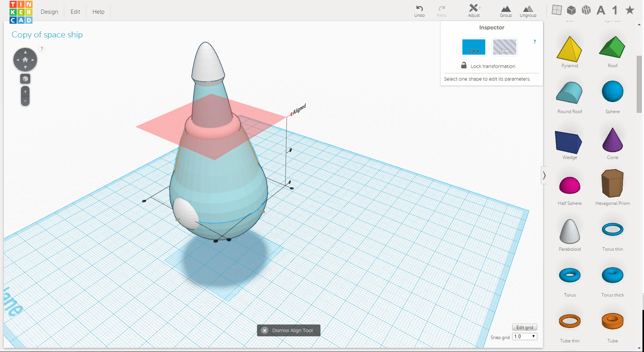Select the white paraboloid nose cone
This screenshot has height=352, width=644.
point(208,63)
